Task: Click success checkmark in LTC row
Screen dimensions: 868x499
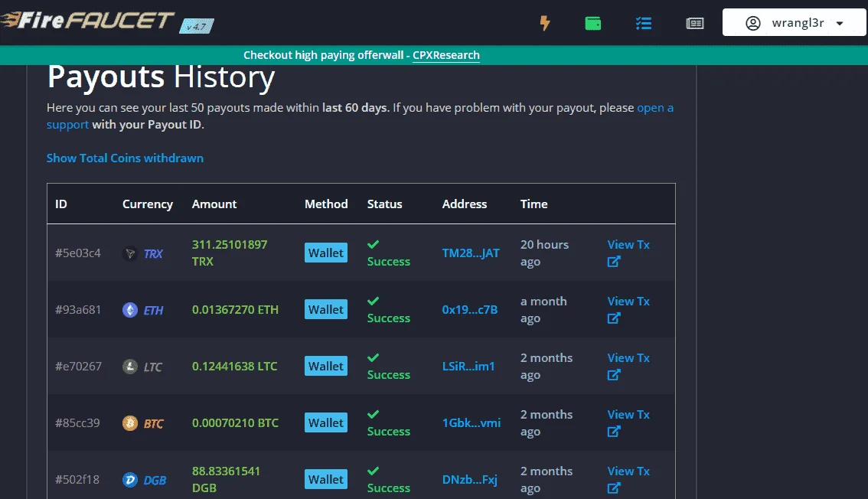Action: pos(373,357)
